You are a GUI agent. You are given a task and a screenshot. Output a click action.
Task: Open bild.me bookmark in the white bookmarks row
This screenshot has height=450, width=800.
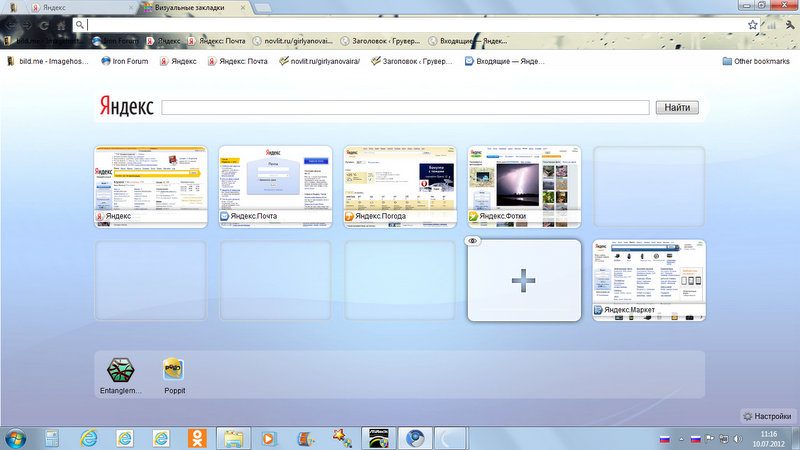[48, 61]
